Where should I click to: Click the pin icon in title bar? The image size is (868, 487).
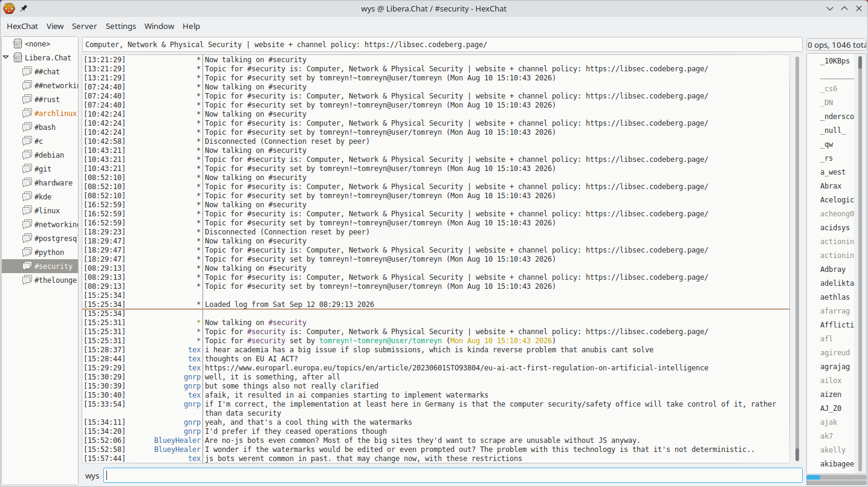tap(24, 8)
